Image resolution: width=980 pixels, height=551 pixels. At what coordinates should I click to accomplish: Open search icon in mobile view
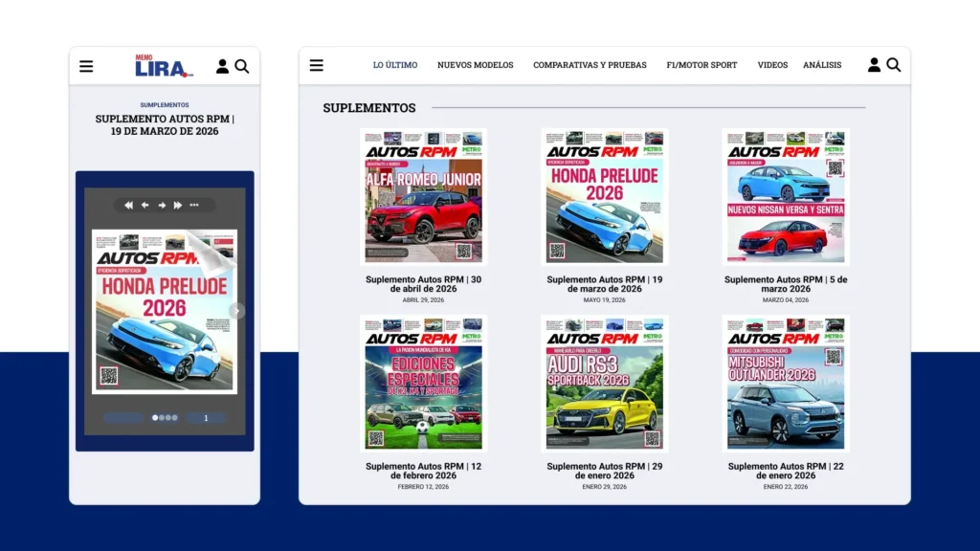click(x=242, y=66)
